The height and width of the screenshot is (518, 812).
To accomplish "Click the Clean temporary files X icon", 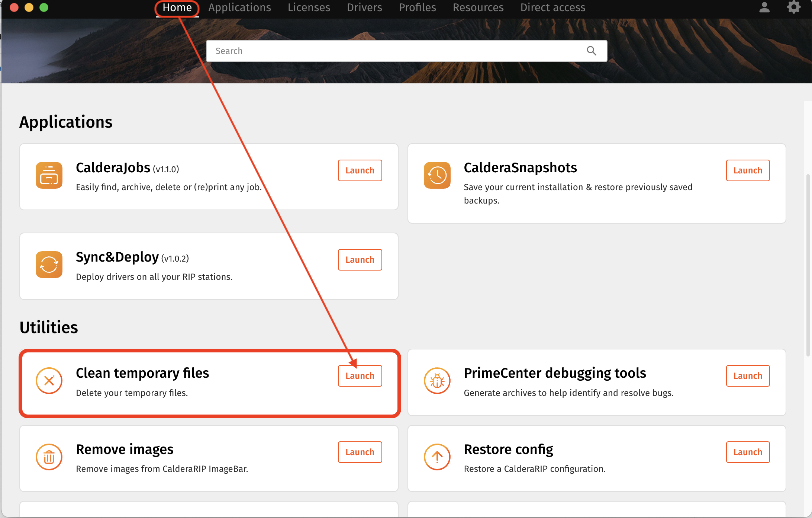I will pyautogui.click(x=49, y=381).
